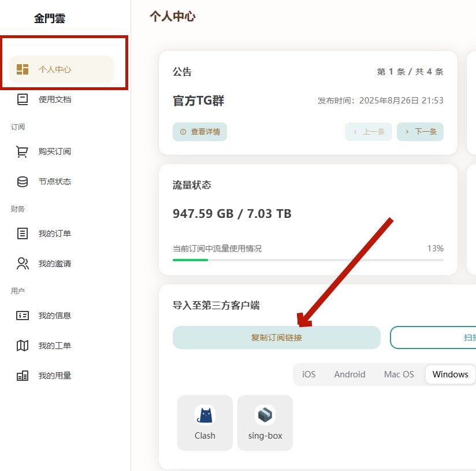Switch to the iOS platform tab
Image resolution: width=476 pixels, height=471 pixels.
pos(309,374)
